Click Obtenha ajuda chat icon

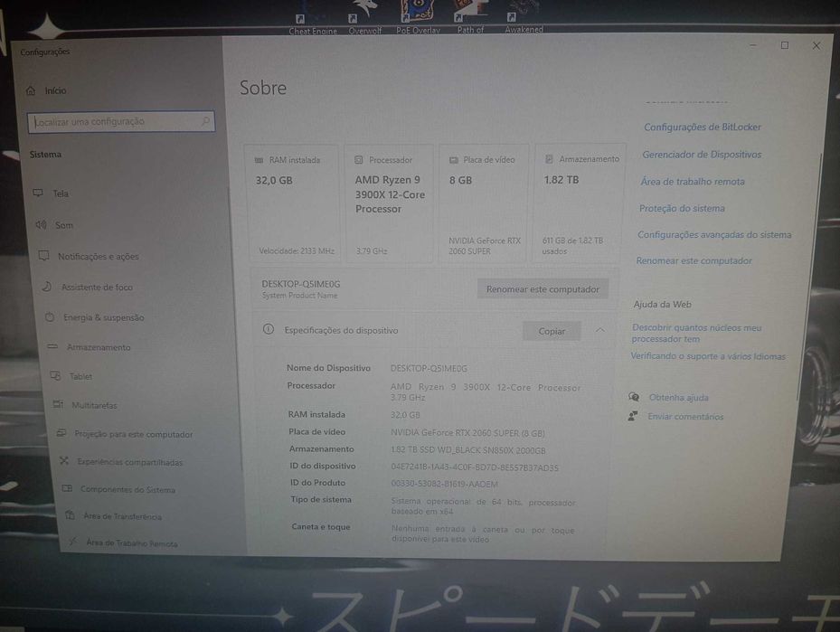(634, 397)
